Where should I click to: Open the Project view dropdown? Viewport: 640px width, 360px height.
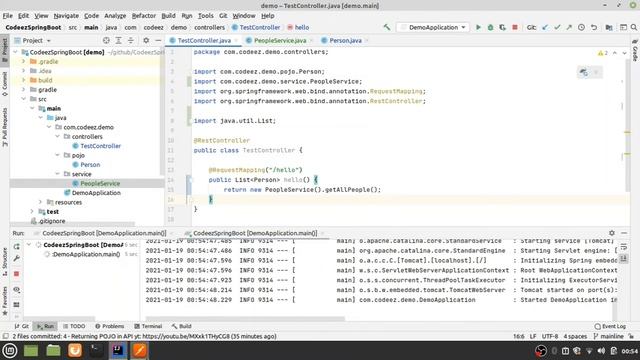[x=33, y=40]
